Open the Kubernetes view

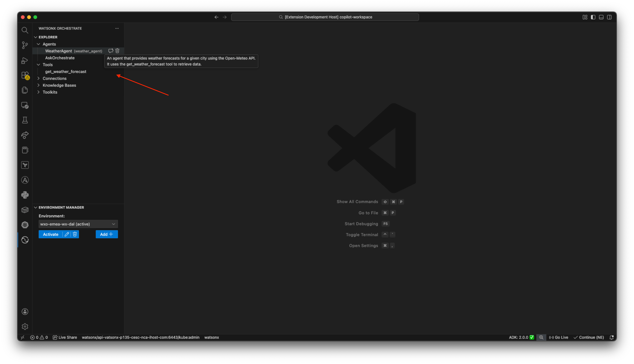tap(25, 225)
